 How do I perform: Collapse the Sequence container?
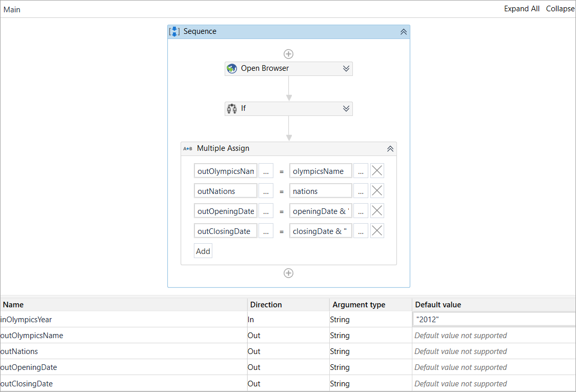point(403,32)
